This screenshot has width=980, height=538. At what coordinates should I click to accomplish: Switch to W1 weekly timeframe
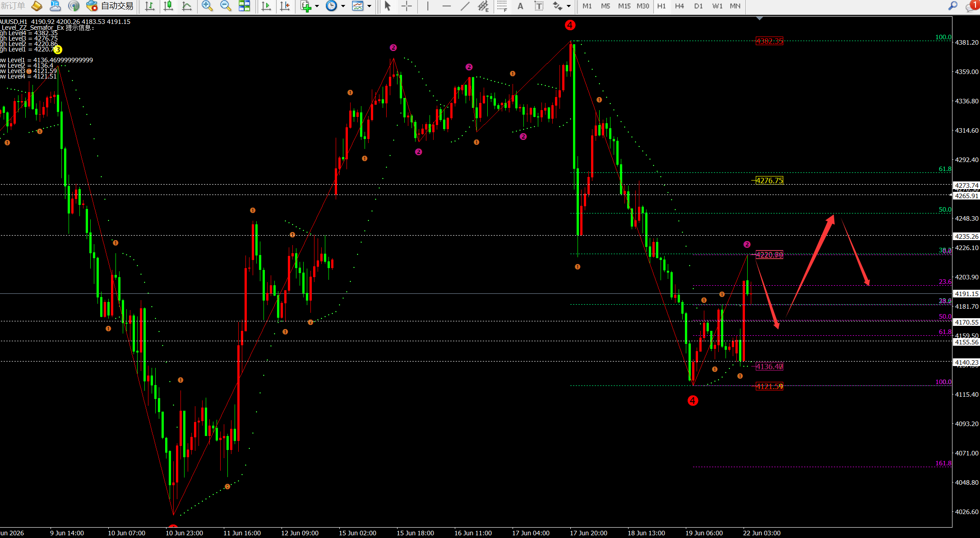[x=717, y=6]
